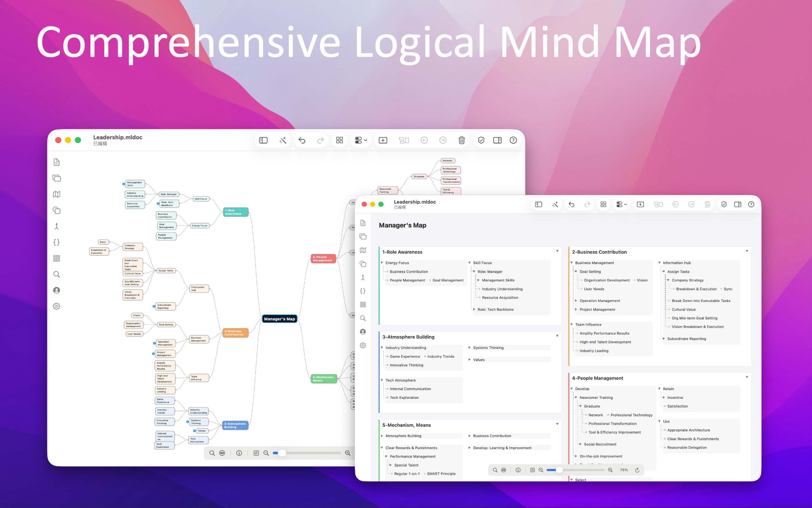Viewport: 812px width, 508px height.
Task: Collapse the 1-Role Awareness section arrow
Action: coord(557,251)
